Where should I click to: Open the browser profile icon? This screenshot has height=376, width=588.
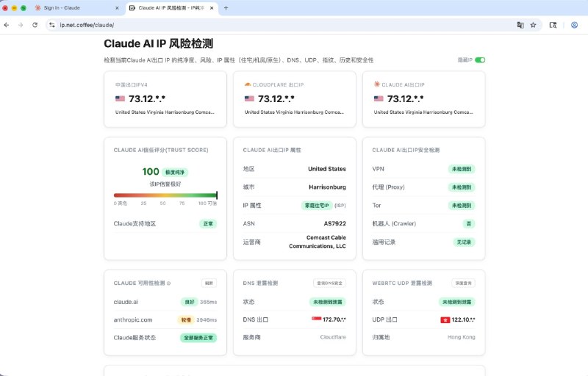pos(574,25)
